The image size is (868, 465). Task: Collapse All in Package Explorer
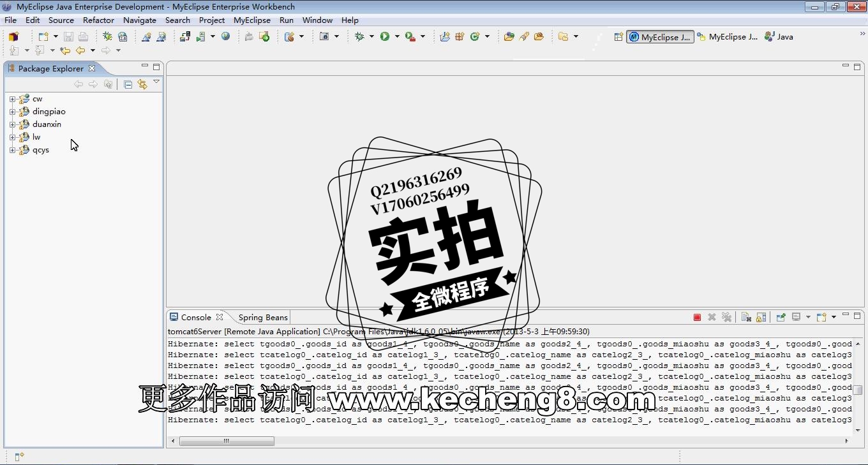[x=128, y=84]
